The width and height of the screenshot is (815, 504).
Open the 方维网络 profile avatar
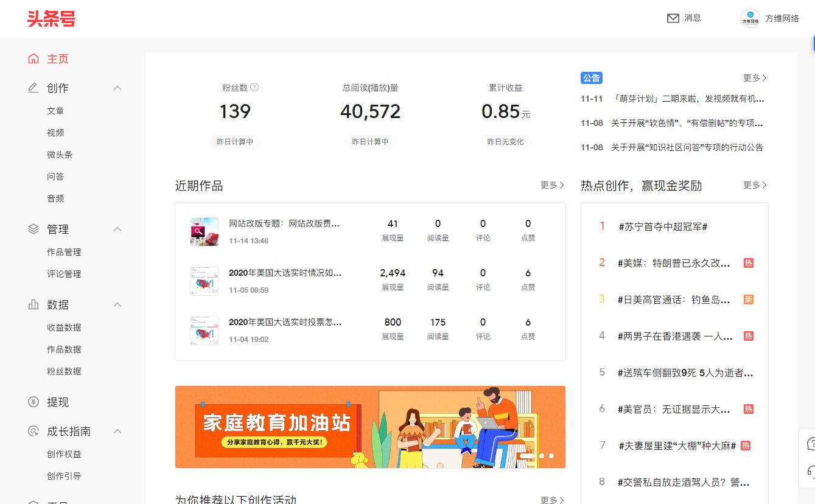point(750,18)
